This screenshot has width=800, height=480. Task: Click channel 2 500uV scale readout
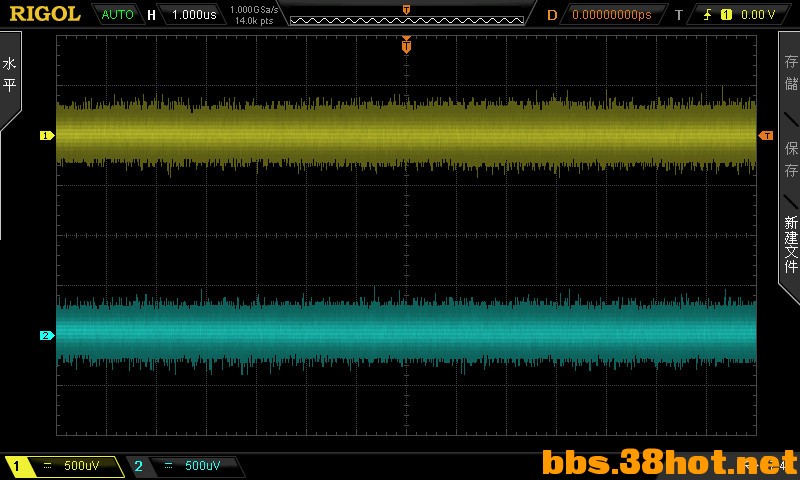(203, 466)
